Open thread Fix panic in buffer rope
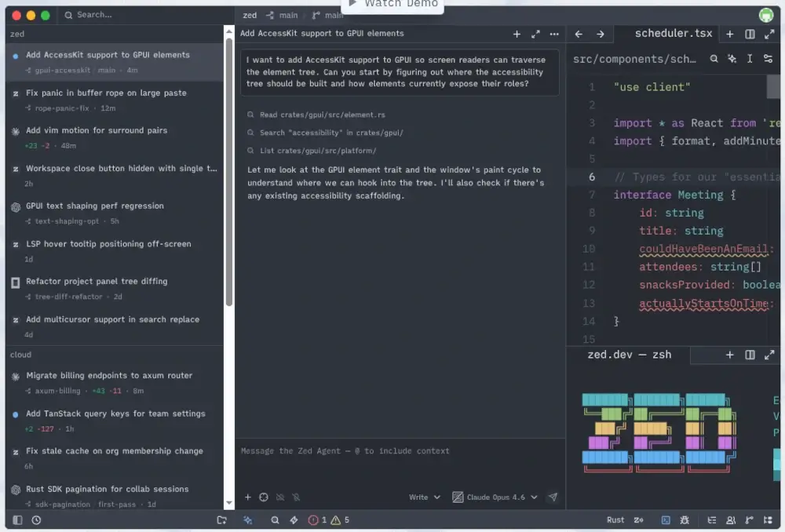This screenshot has width=785, height=532. click(115, 100)
